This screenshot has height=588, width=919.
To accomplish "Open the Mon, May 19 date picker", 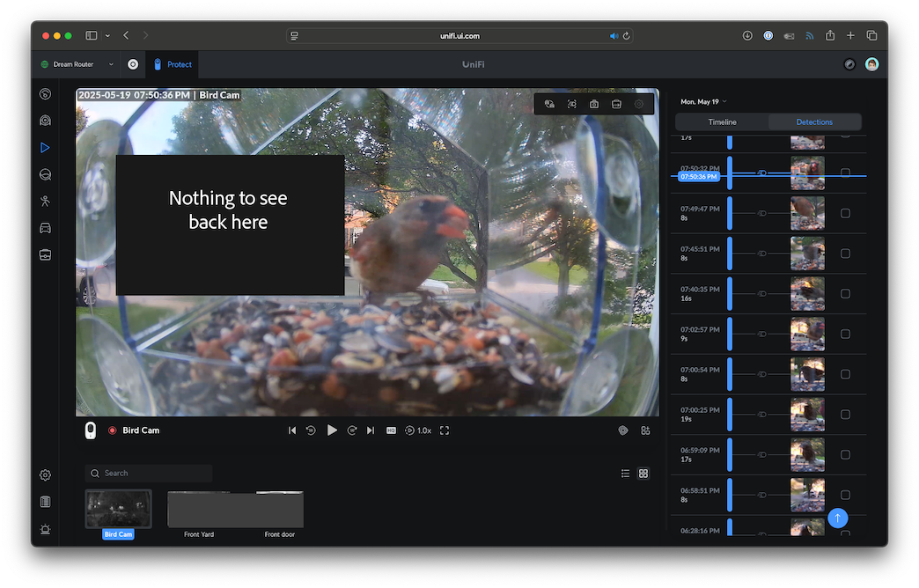I will (x=703, y=102).
